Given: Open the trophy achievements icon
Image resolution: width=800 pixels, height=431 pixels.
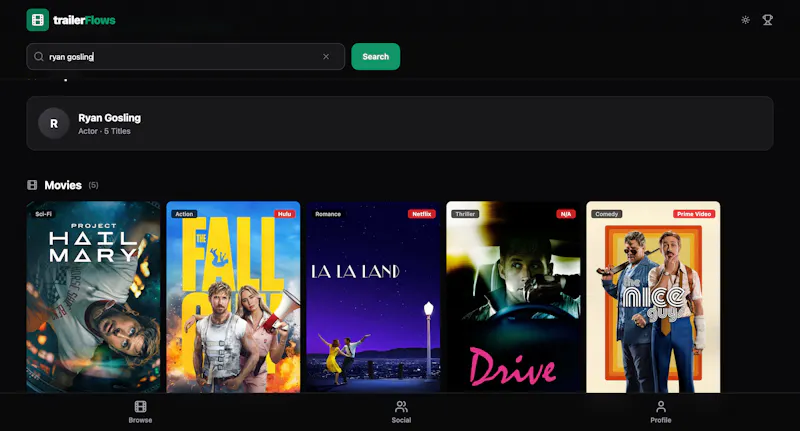Looking at the screenshot, I should point(767,20).
